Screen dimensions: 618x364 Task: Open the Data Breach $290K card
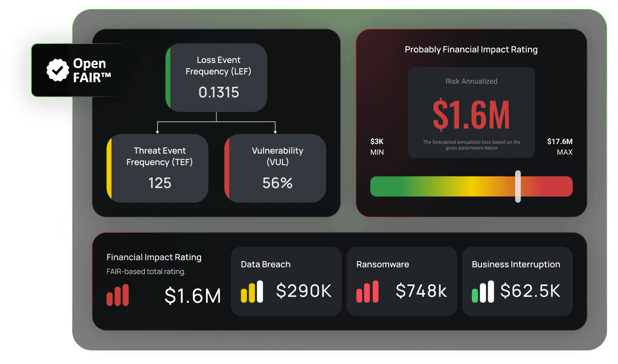(286, 281)
